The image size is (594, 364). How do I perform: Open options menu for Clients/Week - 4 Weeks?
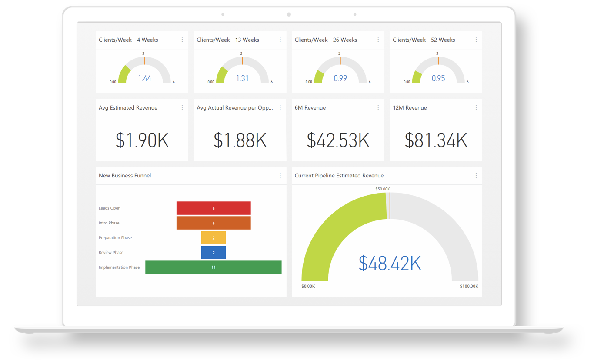(x=182, y=40)
